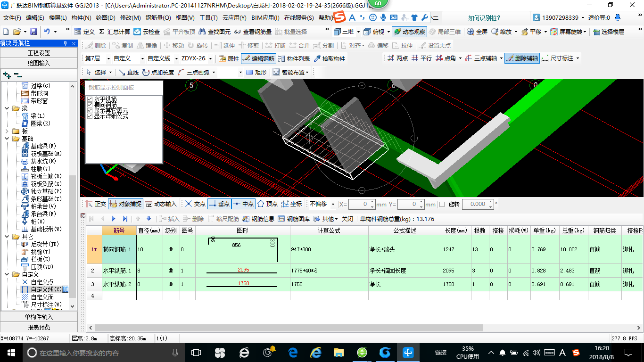
Task: Click the 旋转 rotate tool
Action: pos(198,45)
